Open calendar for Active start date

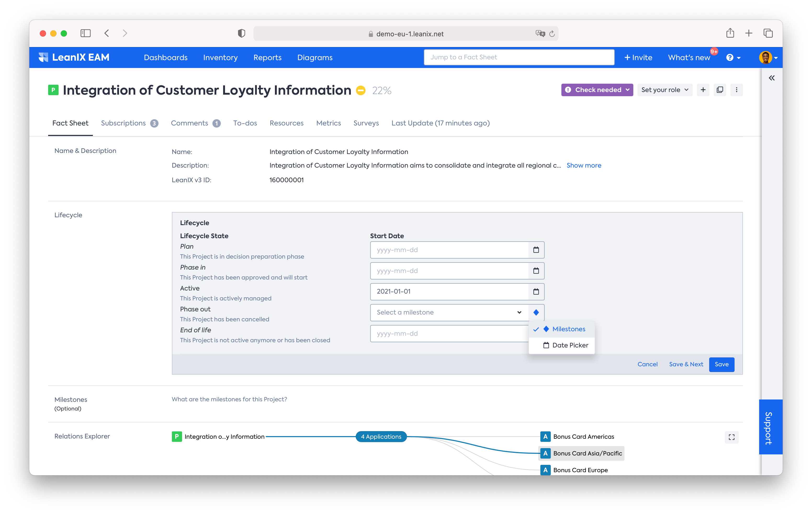click(x=536, y=292)
